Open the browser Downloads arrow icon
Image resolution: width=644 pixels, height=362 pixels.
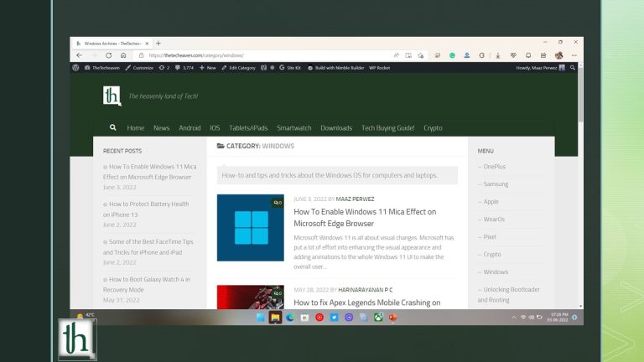point(498,55)
